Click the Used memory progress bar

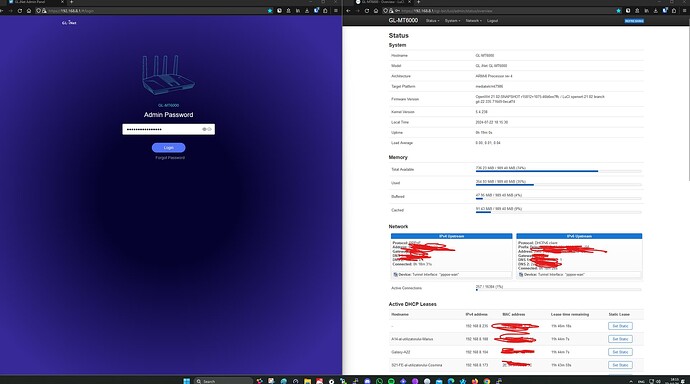point(558,185)
